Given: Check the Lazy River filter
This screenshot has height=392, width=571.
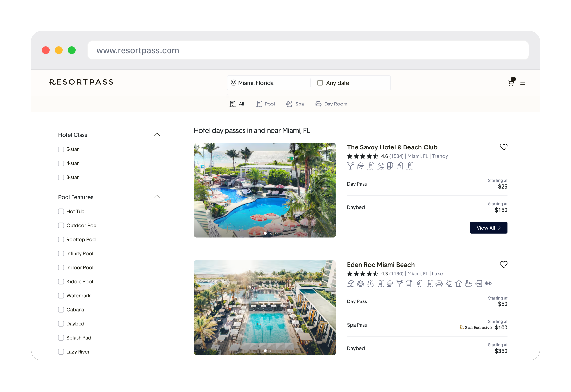Looking at the screenshot, I should point(61,352).
